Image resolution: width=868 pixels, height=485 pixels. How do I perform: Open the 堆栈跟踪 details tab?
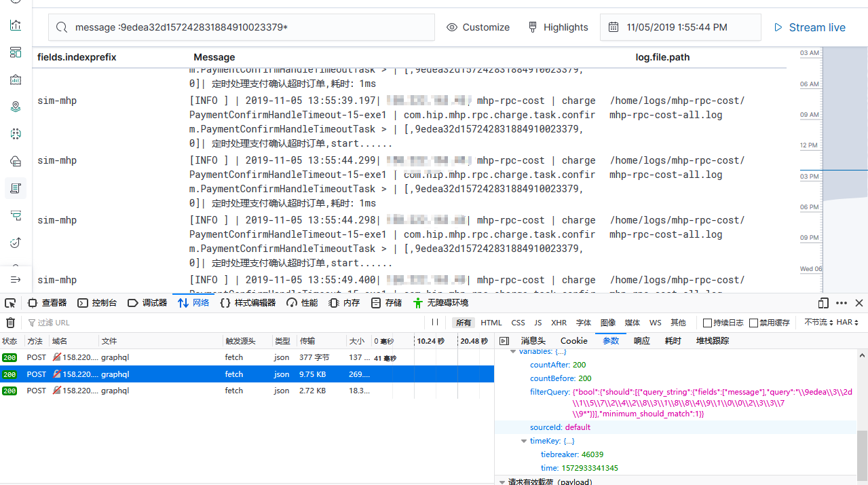tap(713, 341)
